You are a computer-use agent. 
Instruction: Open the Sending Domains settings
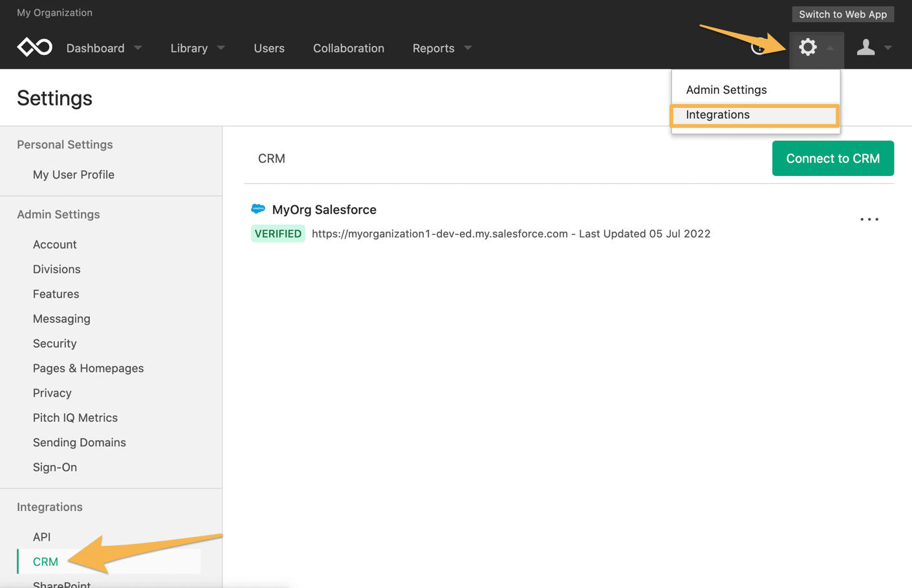tap(80, 442)
